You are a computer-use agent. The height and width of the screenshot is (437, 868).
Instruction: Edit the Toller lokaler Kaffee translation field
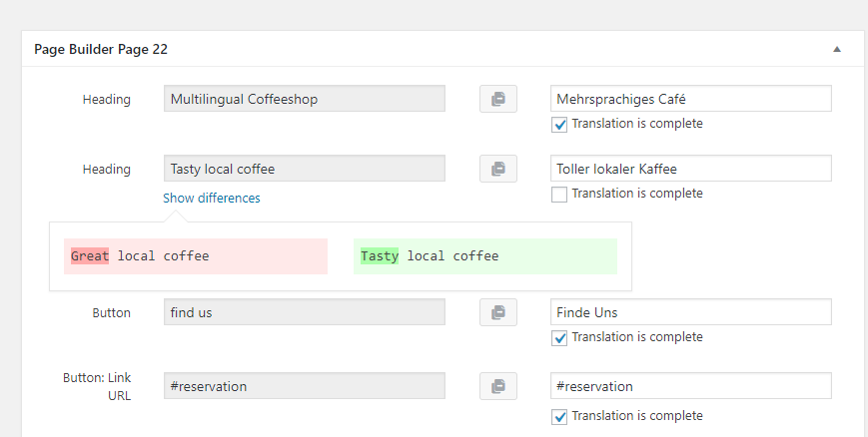[691, 169]
